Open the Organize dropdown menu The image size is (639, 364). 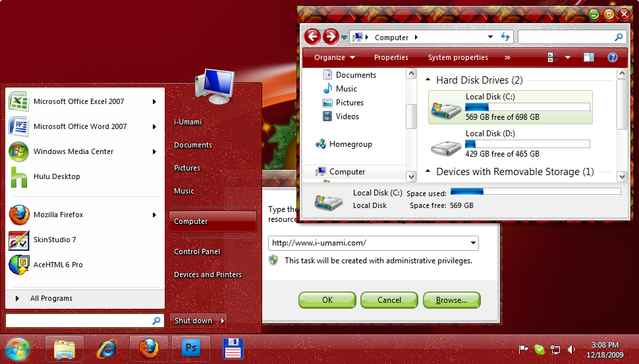pos(335,57)
